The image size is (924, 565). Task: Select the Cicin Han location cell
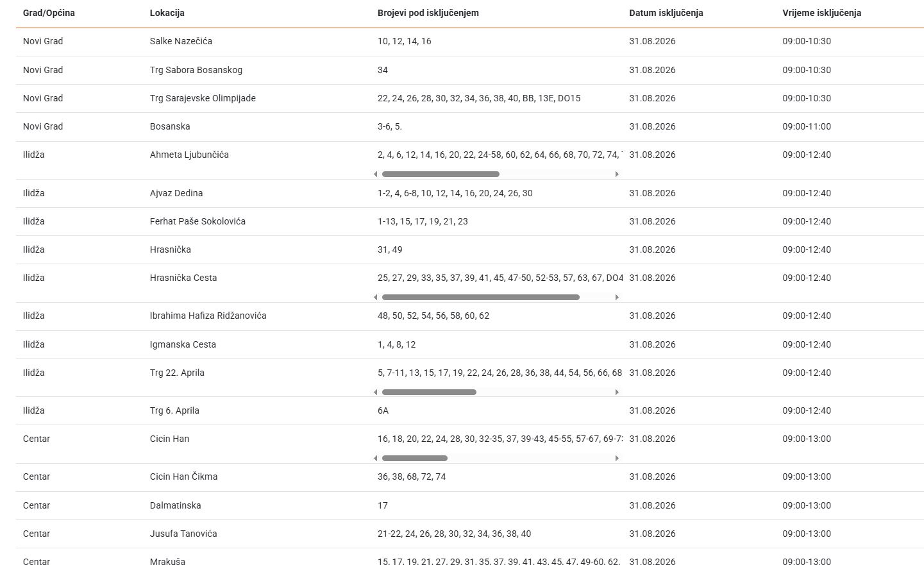pyautogui.click(x=169, y=439)
